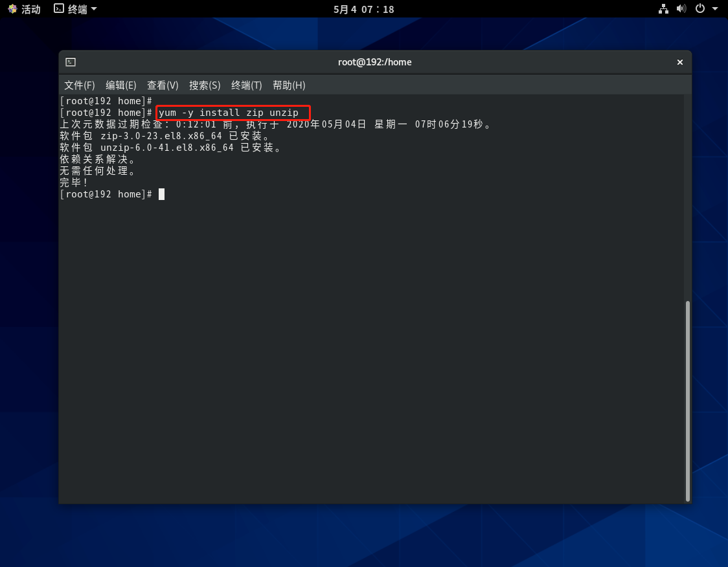Click the root@192:/home window title text
Viewport: 728px width, 567px height.
(374, 62)
